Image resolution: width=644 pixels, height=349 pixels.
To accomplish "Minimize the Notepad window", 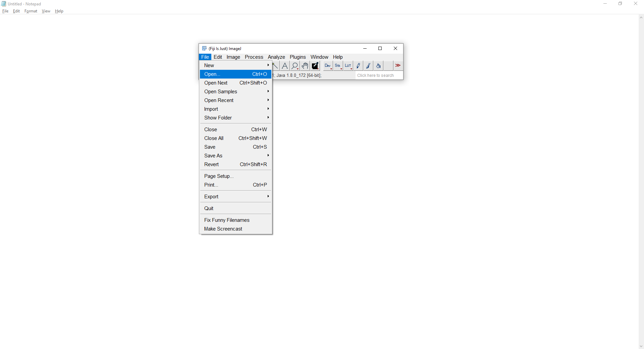I will (x=605, y=4).
